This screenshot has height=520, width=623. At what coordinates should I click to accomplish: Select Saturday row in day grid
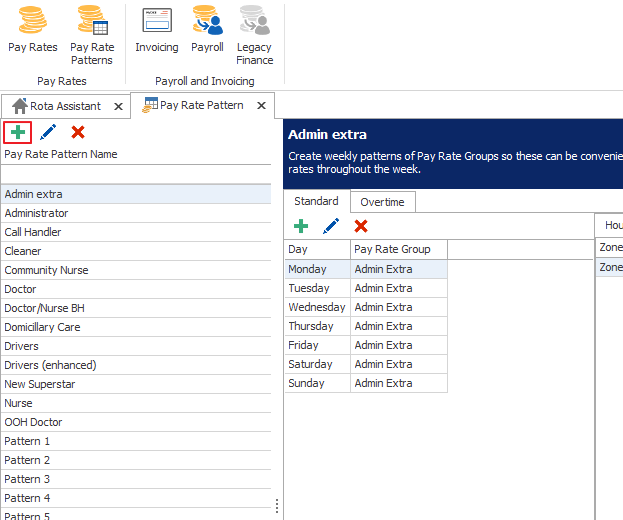point(366,364)
